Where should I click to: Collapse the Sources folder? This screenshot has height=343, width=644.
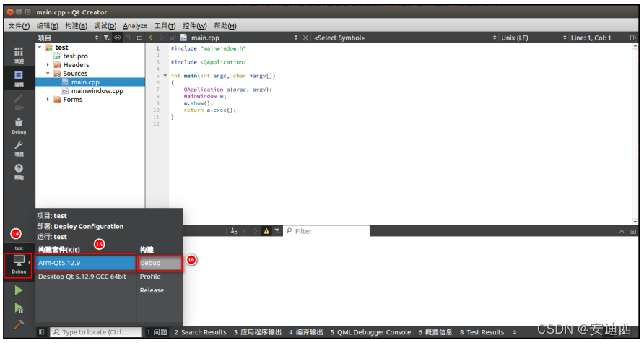coord(48,73)
